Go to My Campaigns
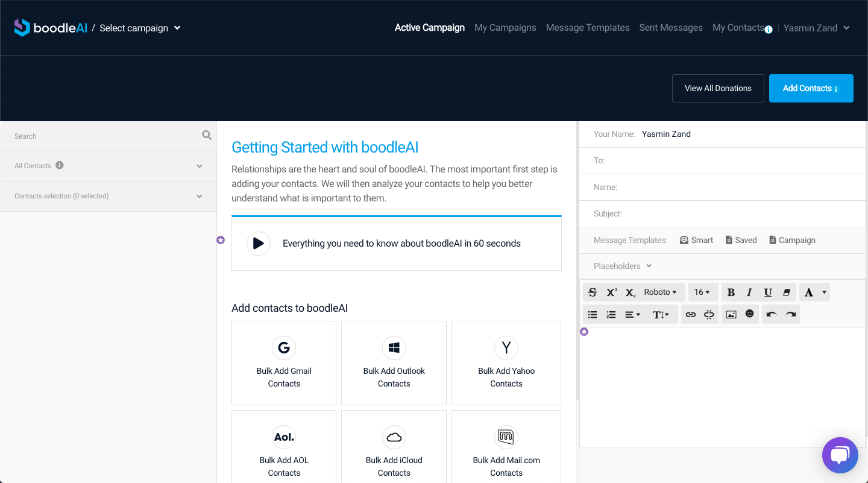The image size is (868, 483). 505,28
